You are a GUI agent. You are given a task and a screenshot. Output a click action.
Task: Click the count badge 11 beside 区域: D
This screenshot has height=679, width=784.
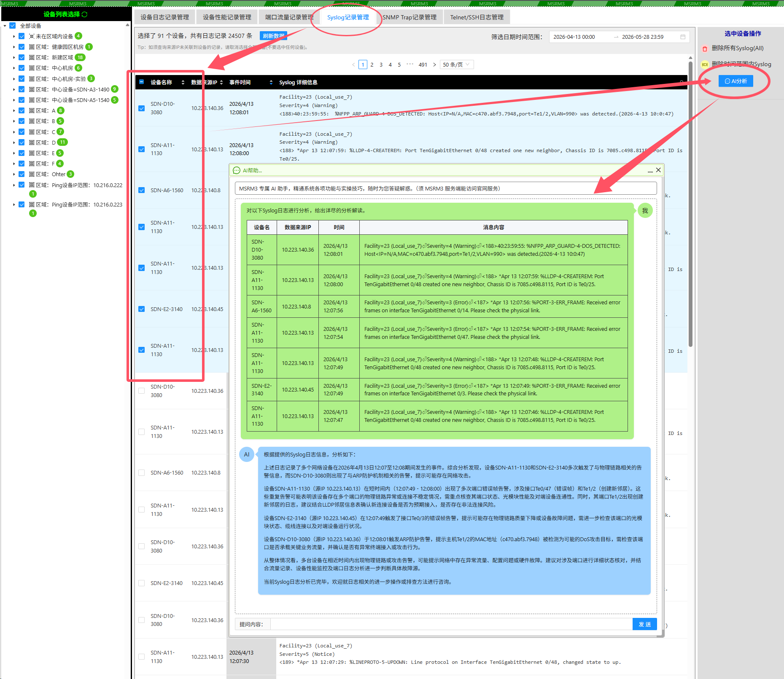[x=62, y=142]
